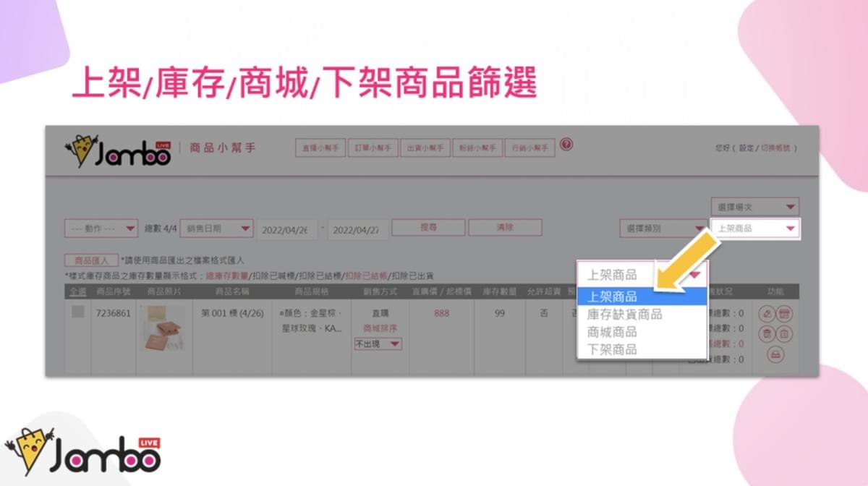The height and width of the screenshot is (486, 868).
Task: Click the storefront icon in the 功能 column
Action: tap(784, 314)
